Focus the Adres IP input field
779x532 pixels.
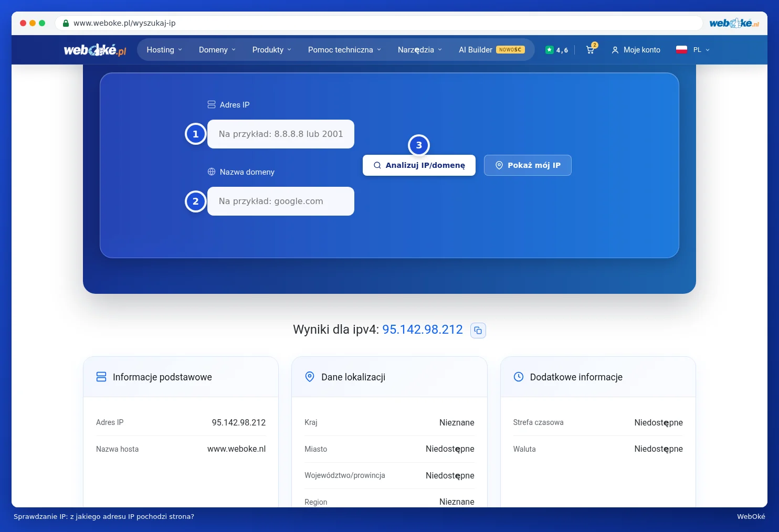pyautogui.click(x=281, y=134)
